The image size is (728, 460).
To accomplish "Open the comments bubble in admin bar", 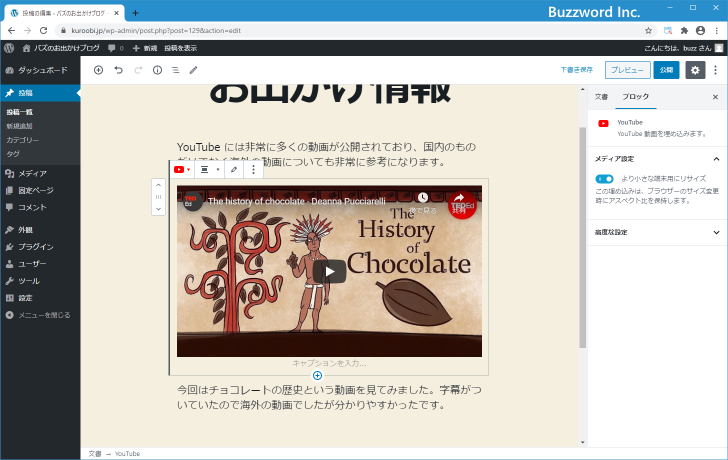I will click(x=116, y=48).
